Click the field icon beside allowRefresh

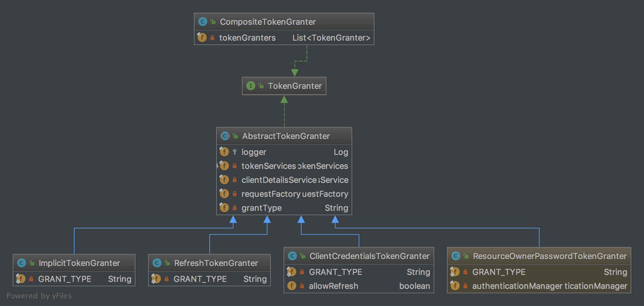(x=291, y=286)
